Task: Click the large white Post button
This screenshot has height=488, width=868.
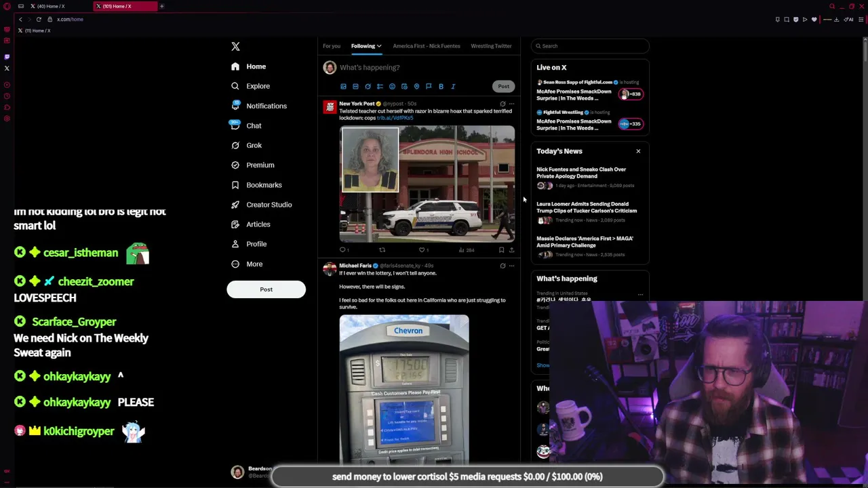Action: 266,289
